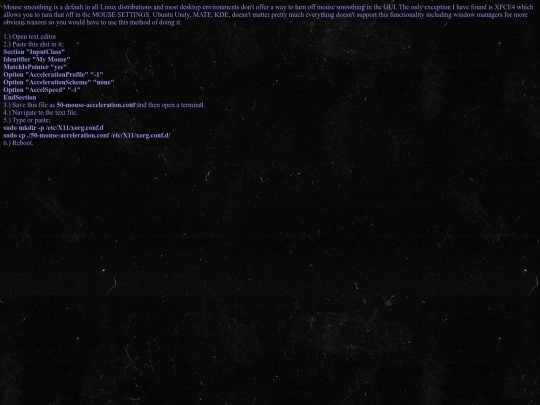Click the intro paragraph's first line about mouse smoothing
This screenshot has height=405, width=540.
click(268, 7)
